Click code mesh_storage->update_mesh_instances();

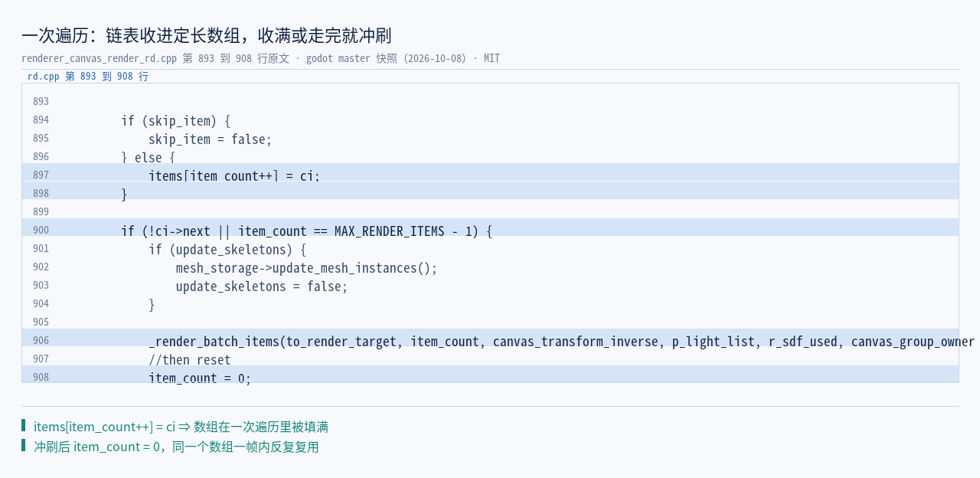306,268
